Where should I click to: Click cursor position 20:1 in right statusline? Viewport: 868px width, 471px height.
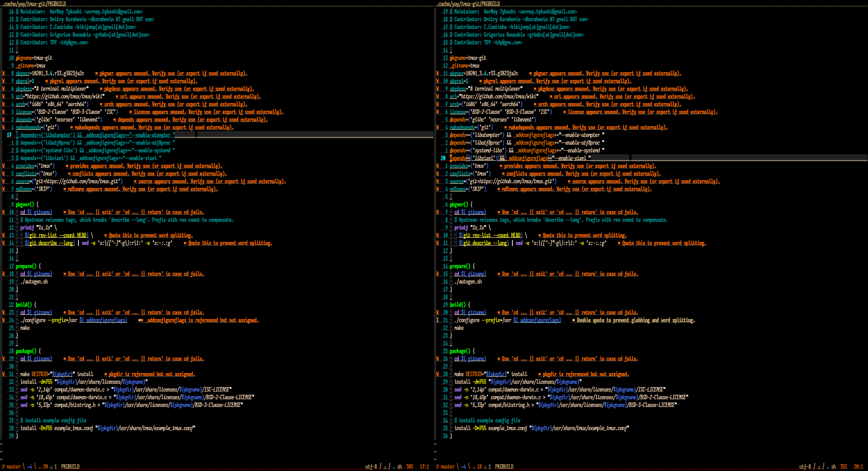858,466
